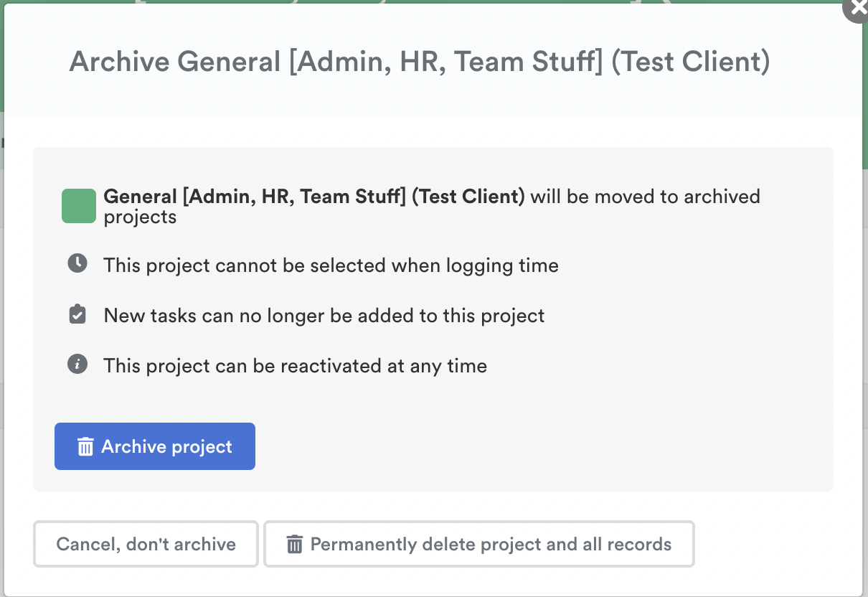This screenshot has height=597, width=868.
Task: Click Permanently delete project and all records
Action: point(478,544)
